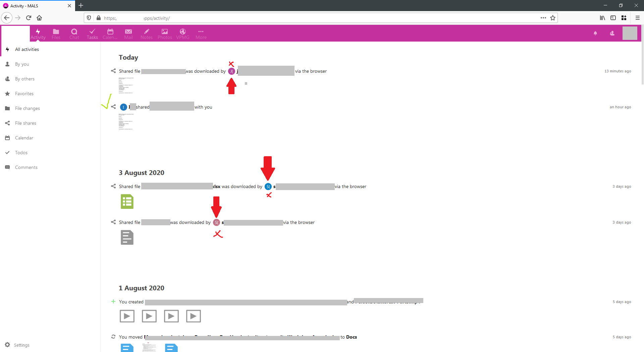Show Favorites activities
This screenshot has height=352, width=644.
click(x=50, y=94)
